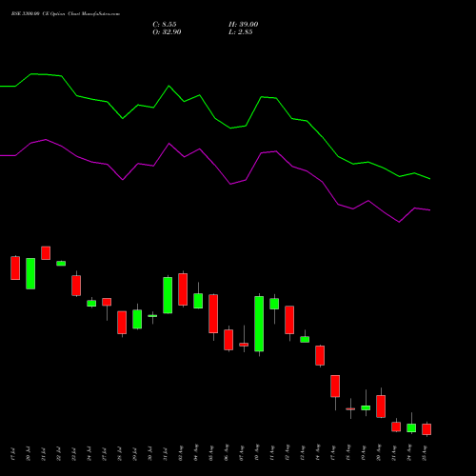
Task: Click the chart title text at top left
Action: tap(66, 14)
